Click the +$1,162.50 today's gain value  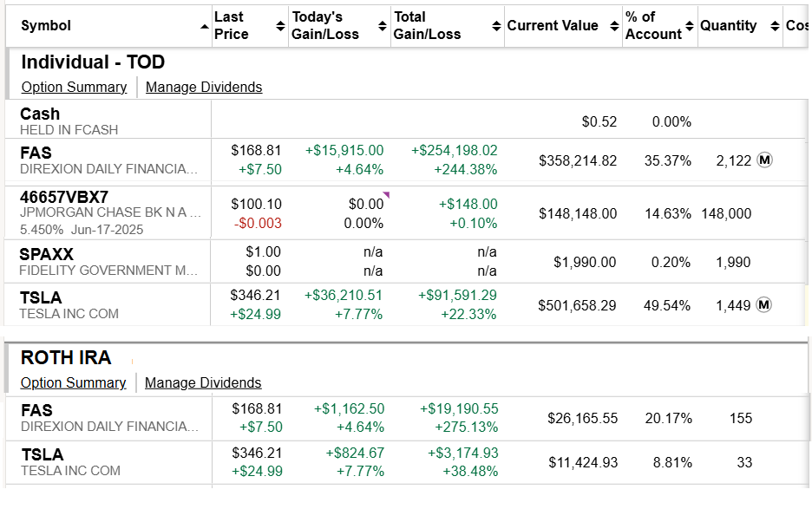349,408
